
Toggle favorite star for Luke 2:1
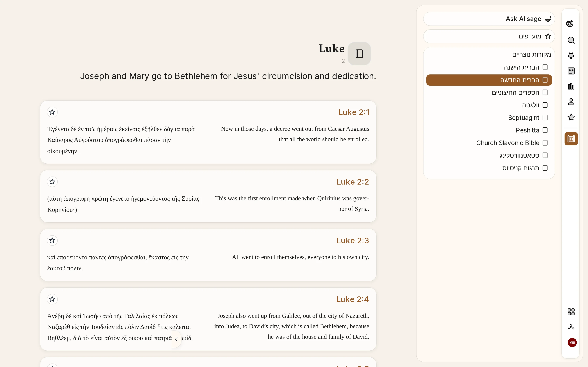tap(52, 112)
